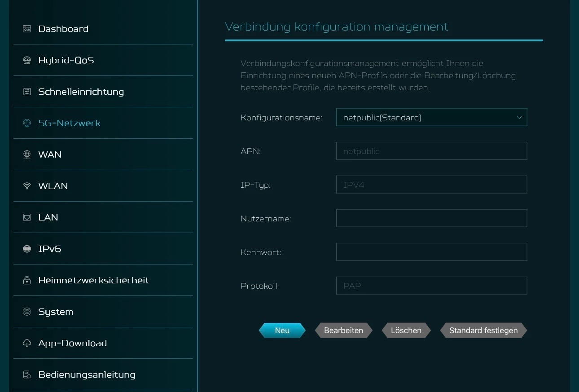Click the Schnelleinrichtung sliders icon

click(x=27, y=92)
